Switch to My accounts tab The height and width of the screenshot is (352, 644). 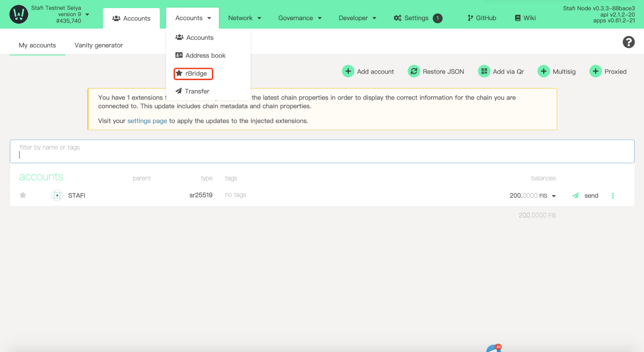pyautogui.click(x=37, y=45)
